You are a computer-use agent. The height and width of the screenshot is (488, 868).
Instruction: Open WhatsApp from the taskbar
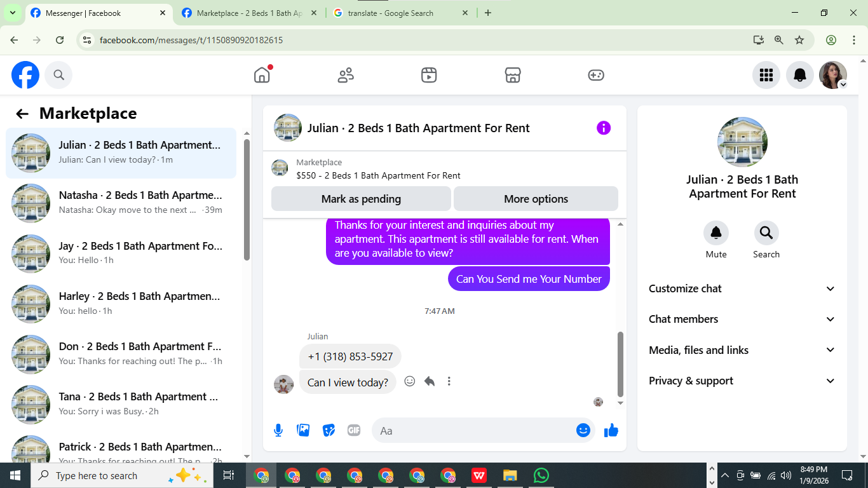[x=541, y=475]
